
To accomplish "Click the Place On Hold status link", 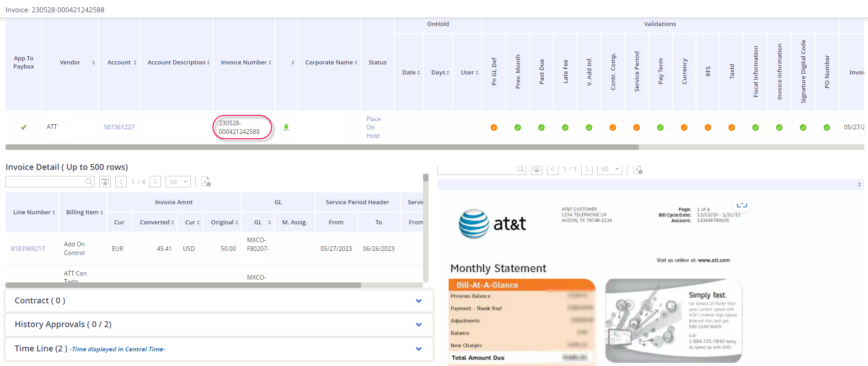I will (x=373, y=127).
